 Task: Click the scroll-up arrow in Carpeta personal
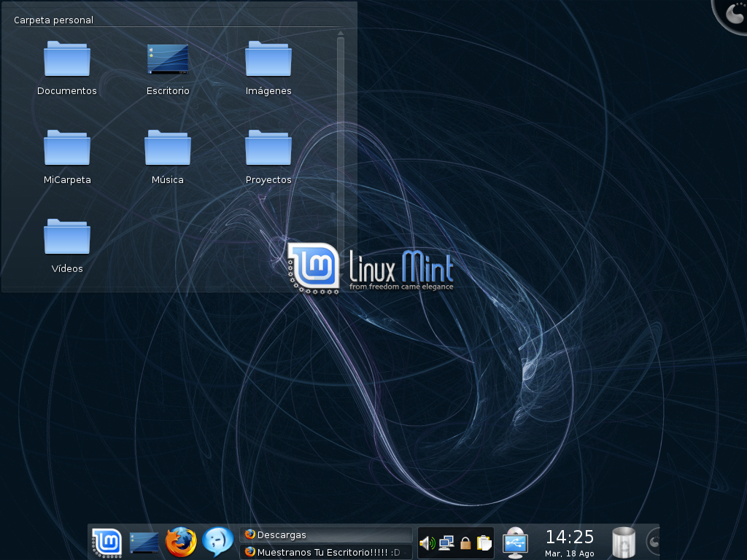click(x=340, y=34)
